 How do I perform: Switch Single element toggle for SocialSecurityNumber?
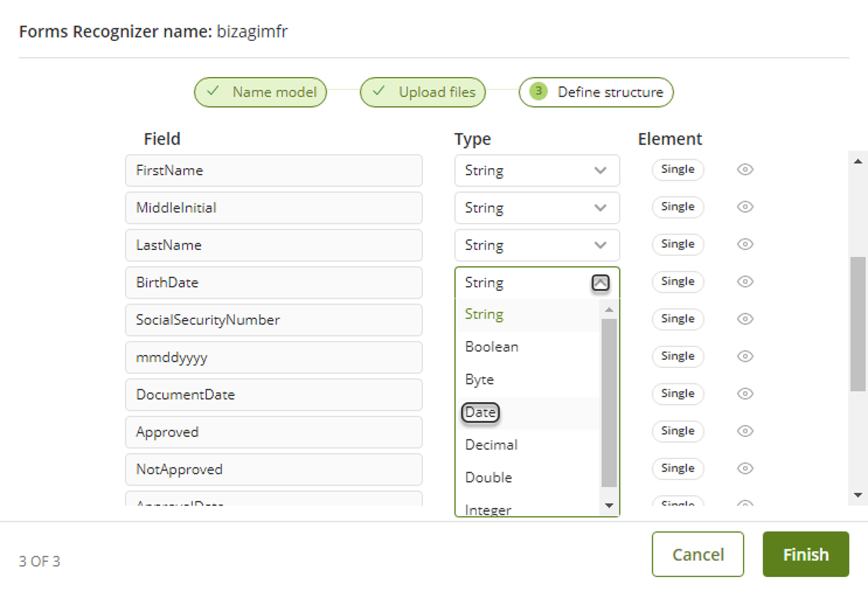678,319
